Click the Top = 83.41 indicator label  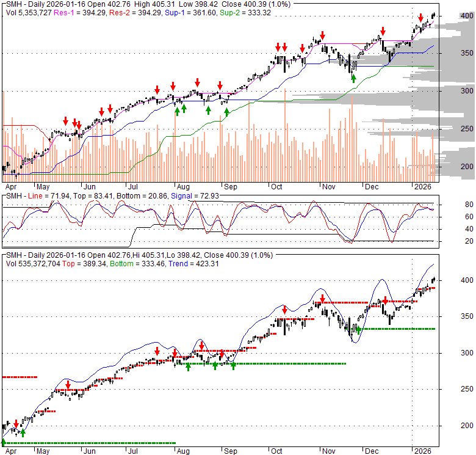(x=93, y=196)
